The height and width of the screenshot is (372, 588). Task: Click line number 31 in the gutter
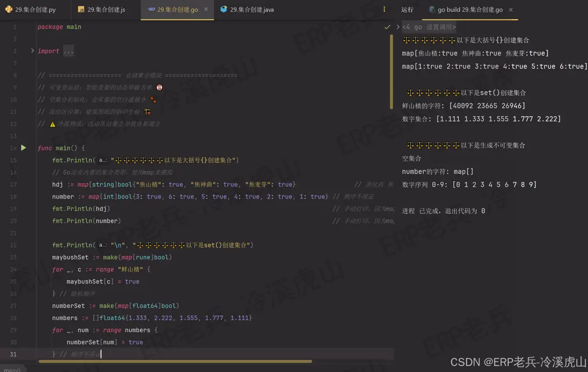13,354
